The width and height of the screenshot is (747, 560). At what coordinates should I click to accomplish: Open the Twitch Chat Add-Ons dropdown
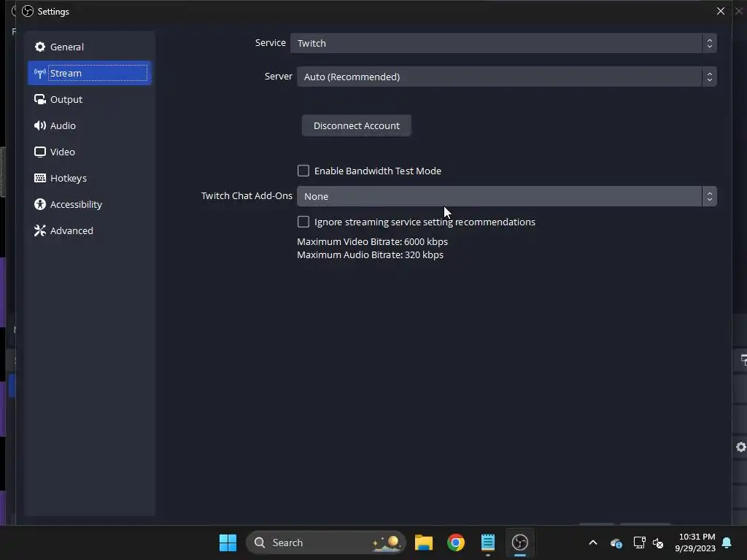[506, 196]
